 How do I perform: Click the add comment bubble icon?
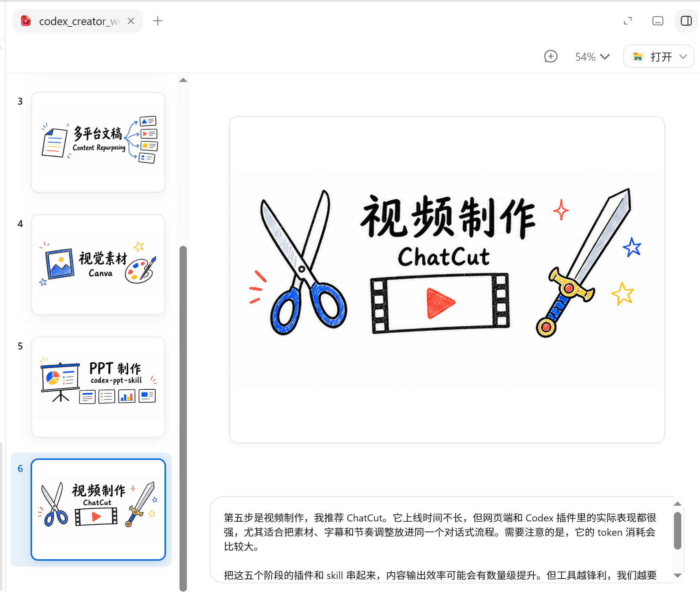(551, 57)
